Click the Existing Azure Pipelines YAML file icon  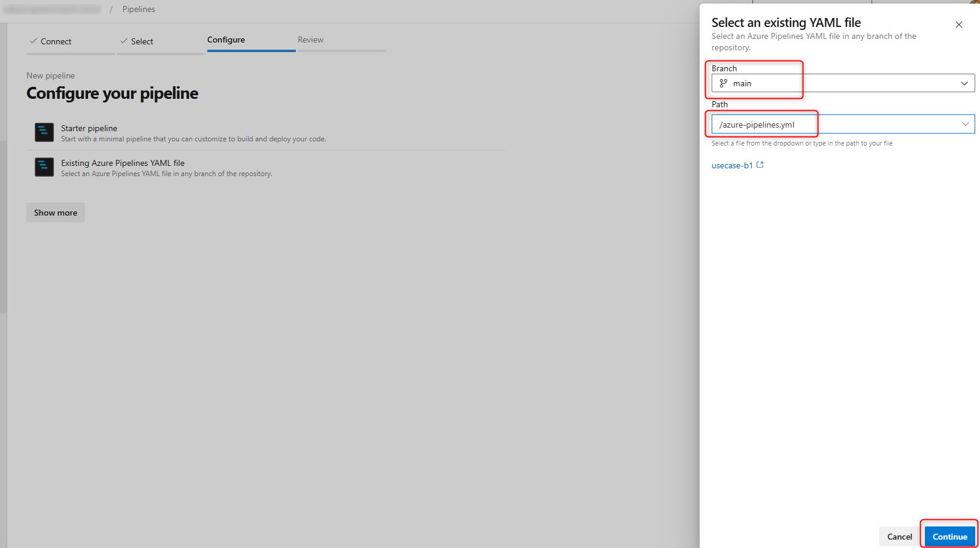click(44, 166)
